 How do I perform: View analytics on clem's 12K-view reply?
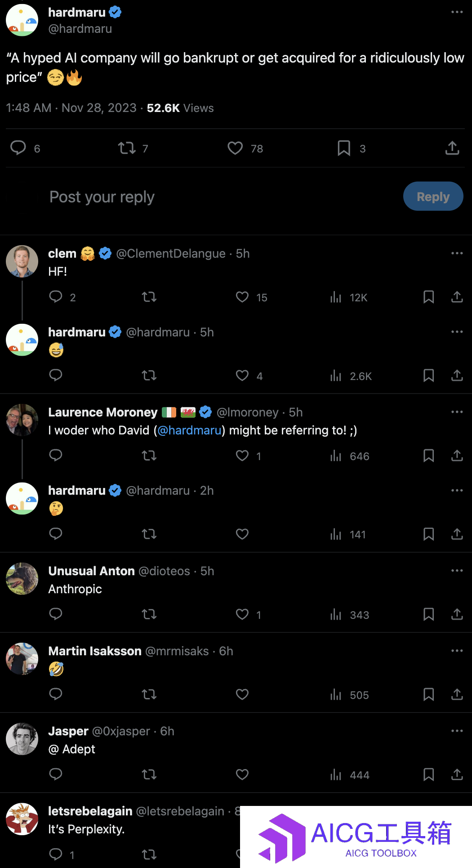point(336,297)
